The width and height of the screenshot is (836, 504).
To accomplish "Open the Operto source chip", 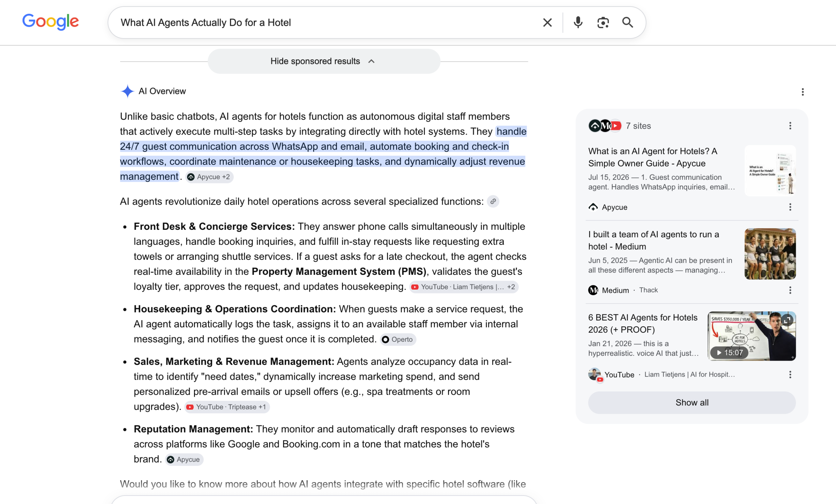I will 398,339.
